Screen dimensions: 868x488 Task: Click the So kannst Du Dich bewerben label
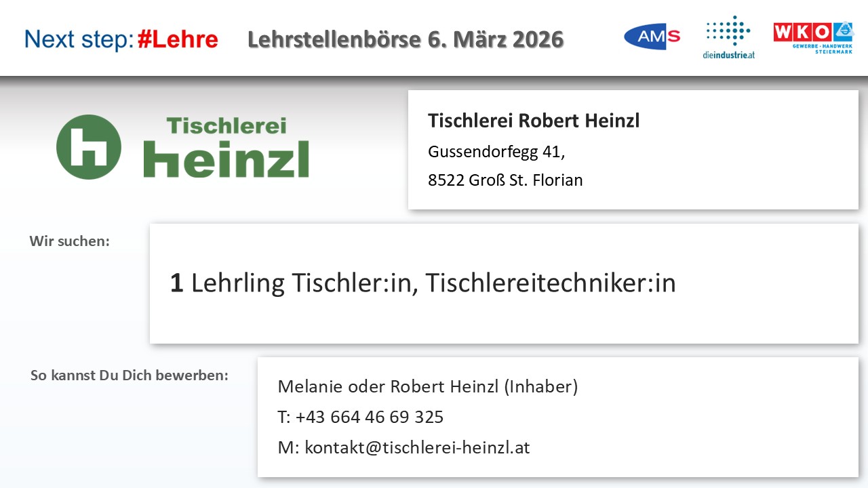coord(130,375)
